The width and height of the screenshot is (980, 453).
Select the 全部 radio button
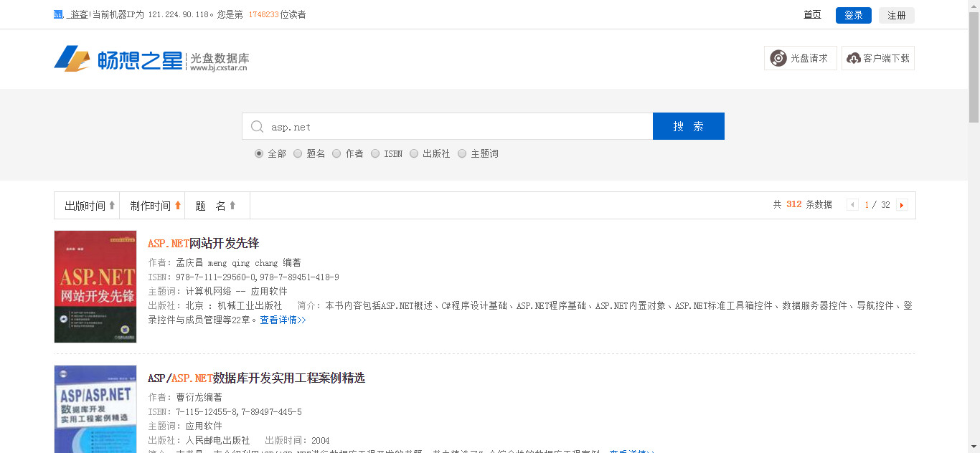(x=259, y=153)
